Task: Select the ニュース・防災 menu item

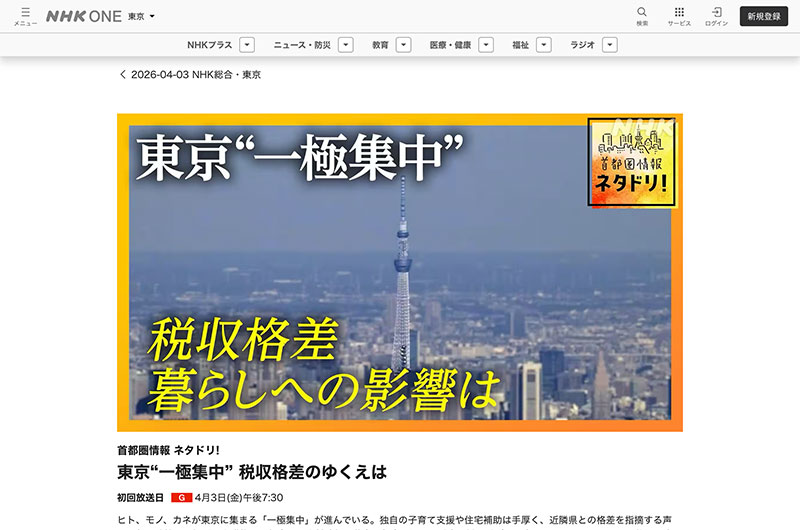Action: 302,45
